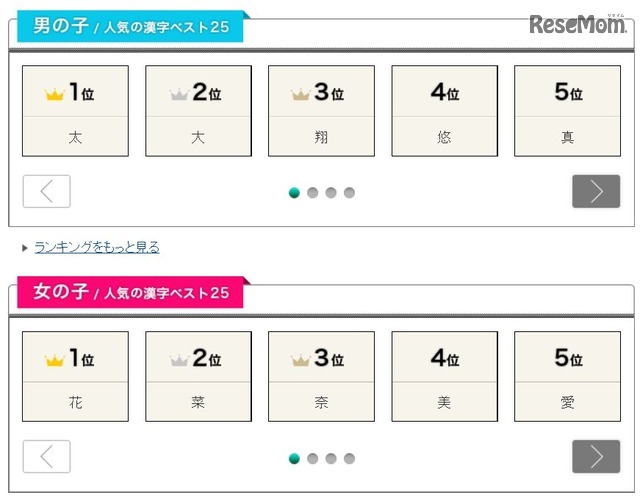Select the fourth pagination dot in boys' carousel
640x501 pixels.
(349, 193)
